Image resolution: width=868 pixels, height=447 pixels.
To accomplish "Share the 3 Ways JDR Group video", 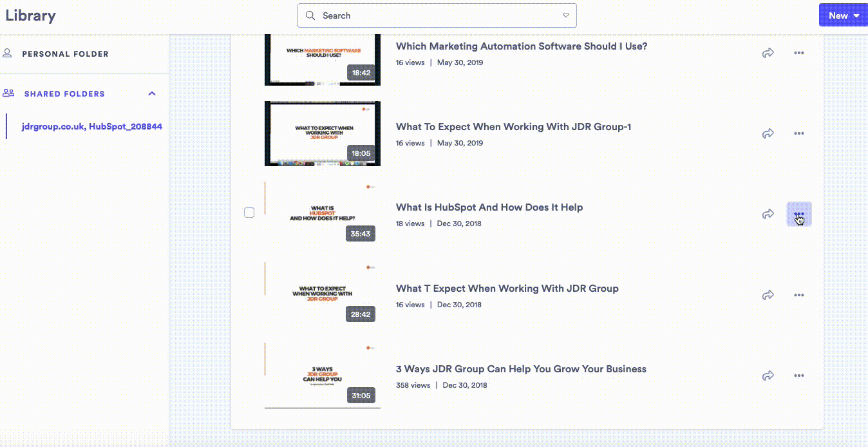I will (x=768, y=376).
